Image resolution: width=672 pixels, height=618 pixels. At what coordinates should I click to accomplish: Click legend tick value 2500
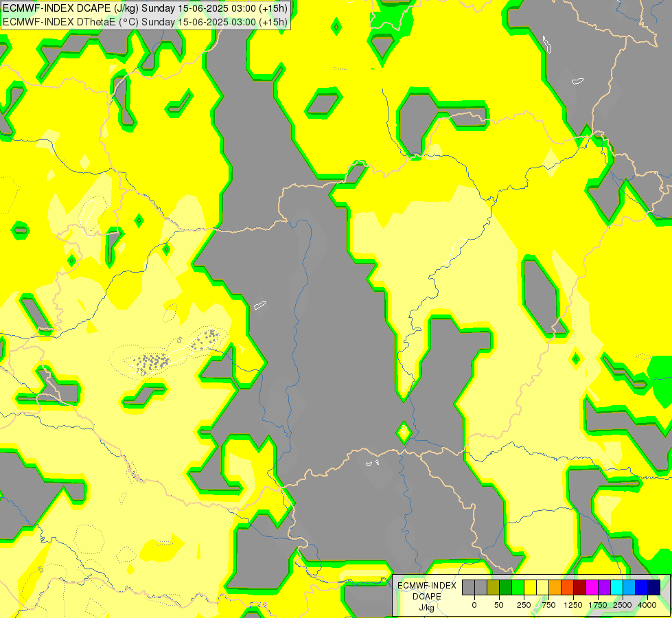tap(623, 605)
